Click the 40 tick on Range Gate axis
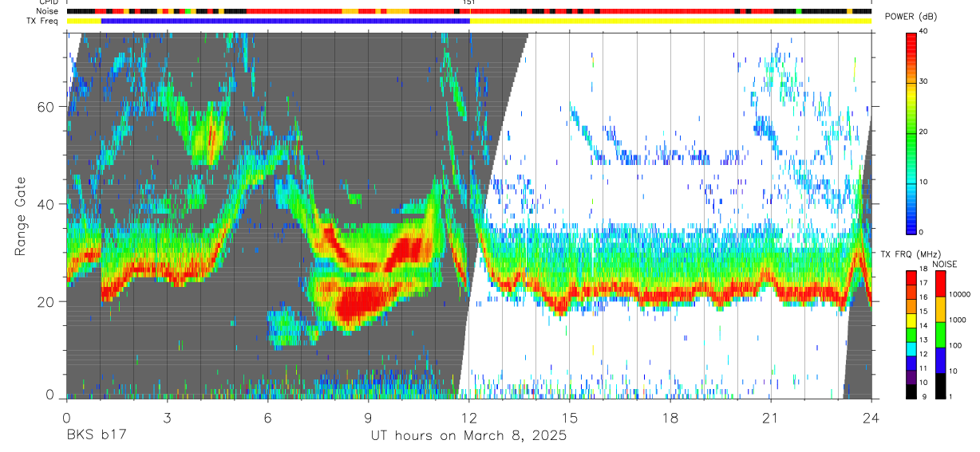980x452 pixels. point(45,204)
